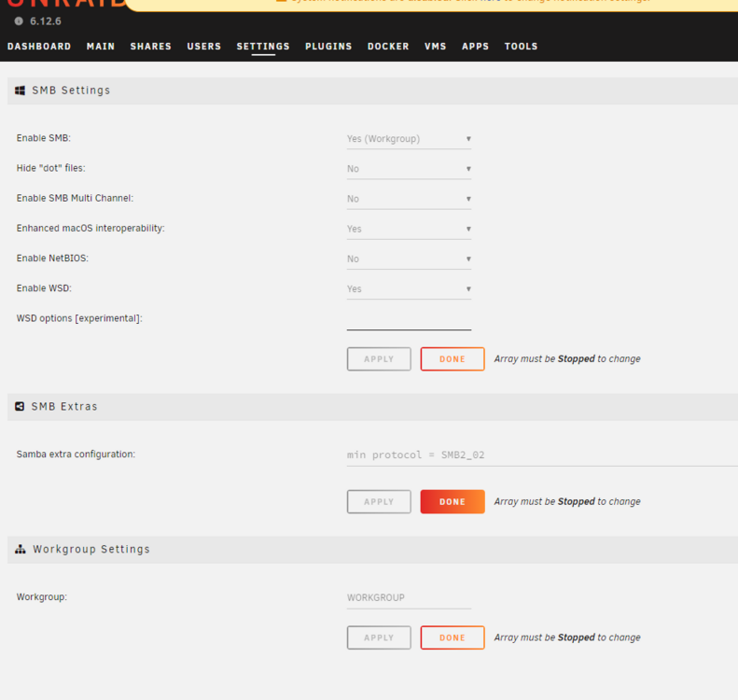Open the Tools tab
Screen dimensions: 738x700
click(x=521, y=46)
